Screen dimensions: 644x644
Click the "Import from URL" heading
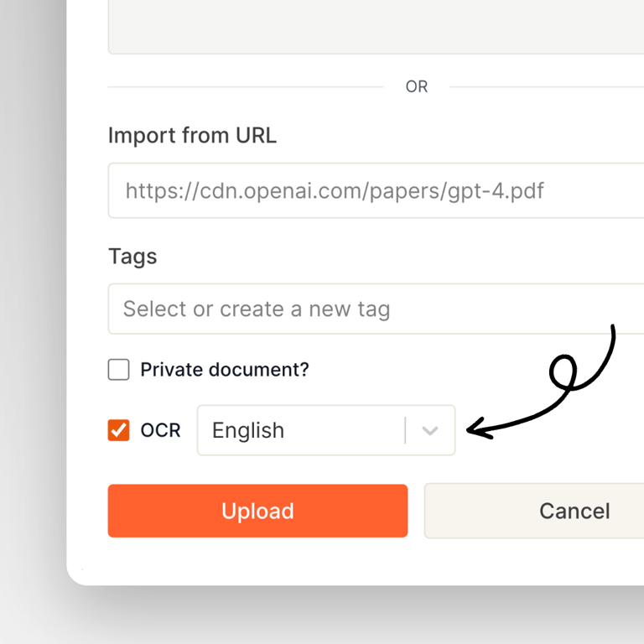192,136
